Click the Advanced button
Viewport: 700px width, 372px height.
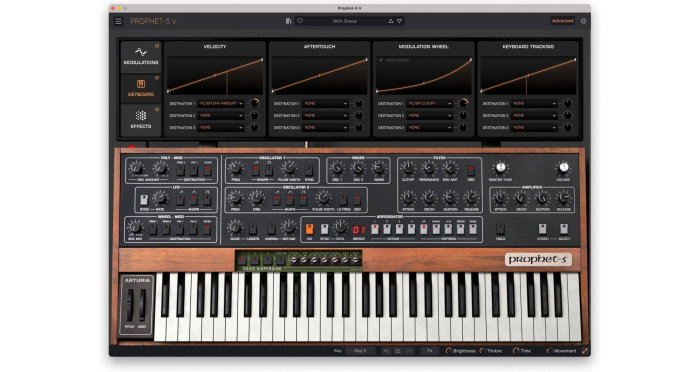pyautogui.click(x=562, y=21)
